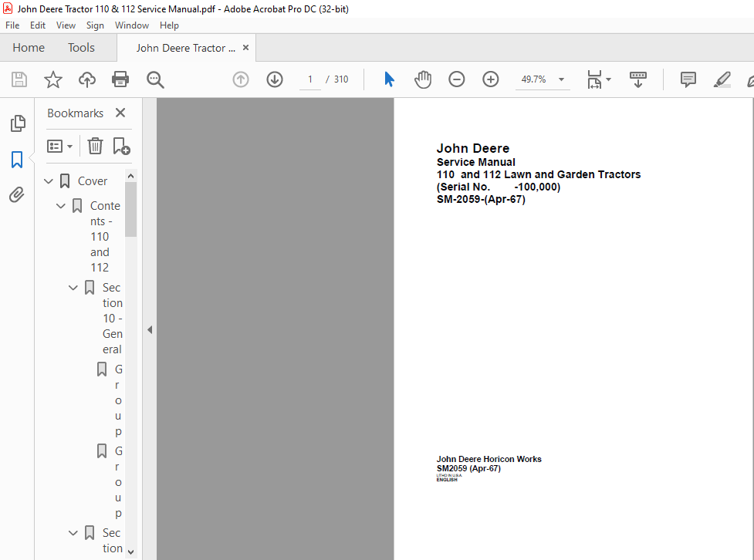Toggle Bookmarks panel in sidebar

click(17, 159)
